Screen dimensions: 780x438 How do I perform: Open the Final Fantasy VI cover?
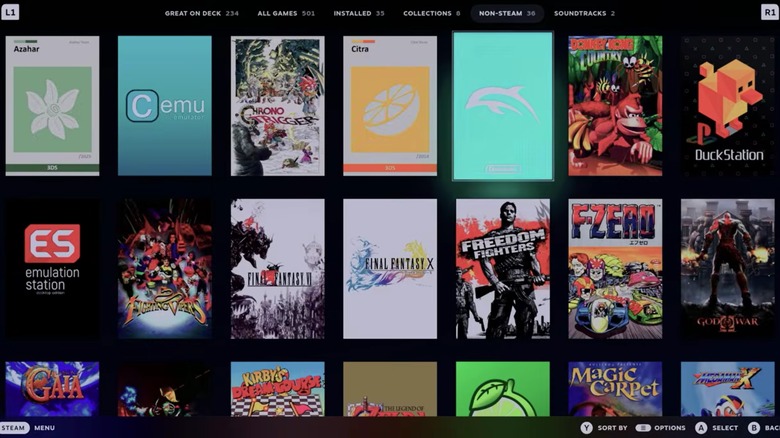(x=278, y=269)
